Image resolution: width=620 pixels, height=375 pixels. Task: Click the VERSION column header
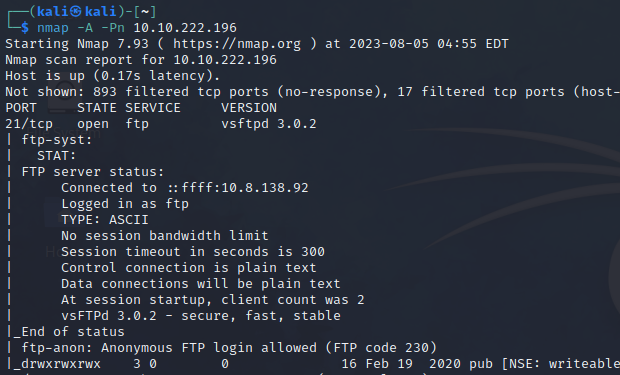pos(249,108)
